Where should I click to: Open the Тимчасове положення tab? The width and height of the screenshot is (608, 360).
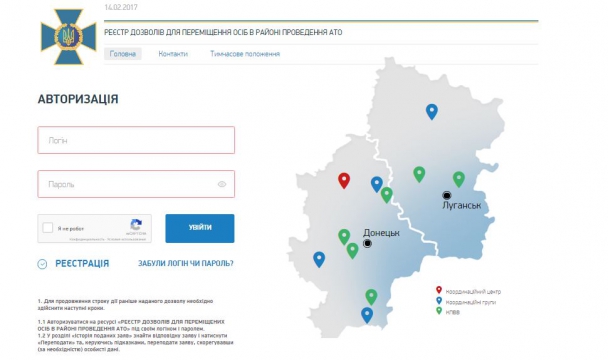tap(245, 54)
